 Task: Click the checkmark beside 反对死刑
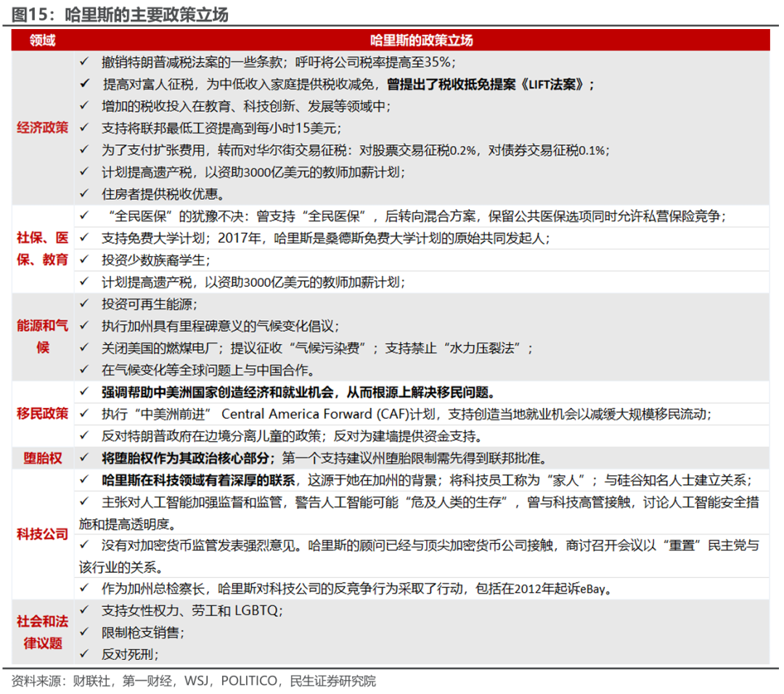pyautogui.click(x=84, y=653)
